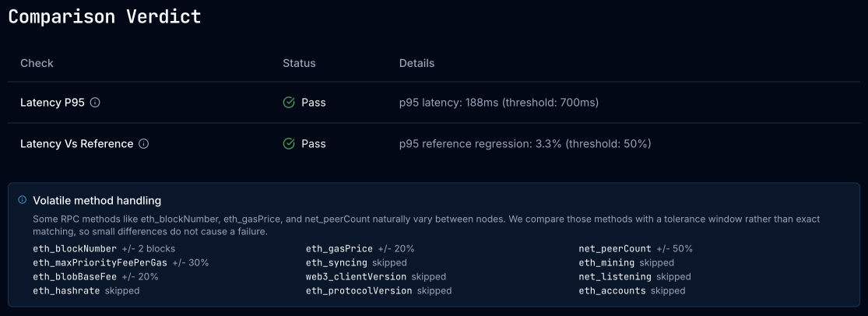Click the eth_accounts skipped entry
Image resolution: width=868 pixels, height=316 pixels.
631,290
